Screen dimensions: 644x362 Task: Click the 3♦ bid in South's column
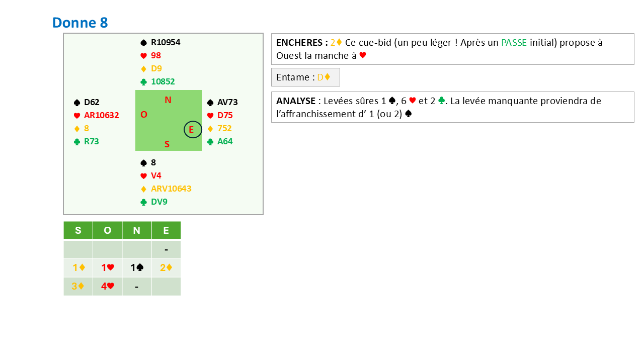pyautogui.click(x=78, y=287)
